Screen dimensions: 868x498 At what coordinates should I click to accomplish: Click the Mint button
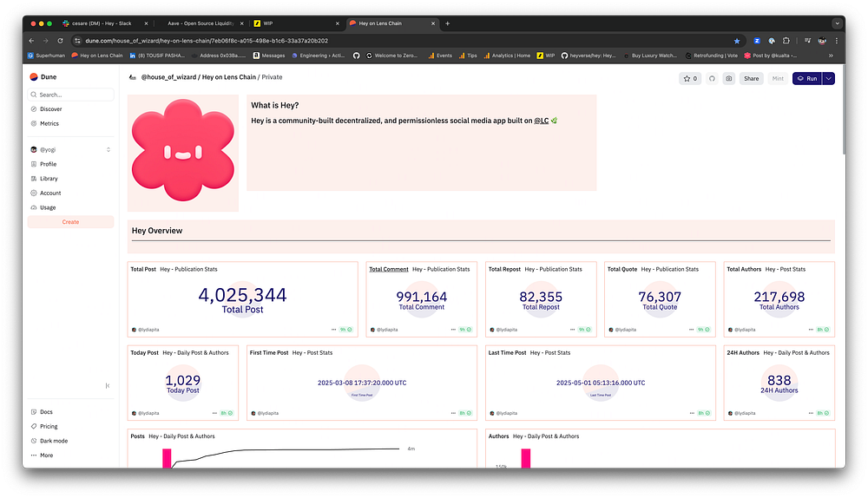(777, 79)
